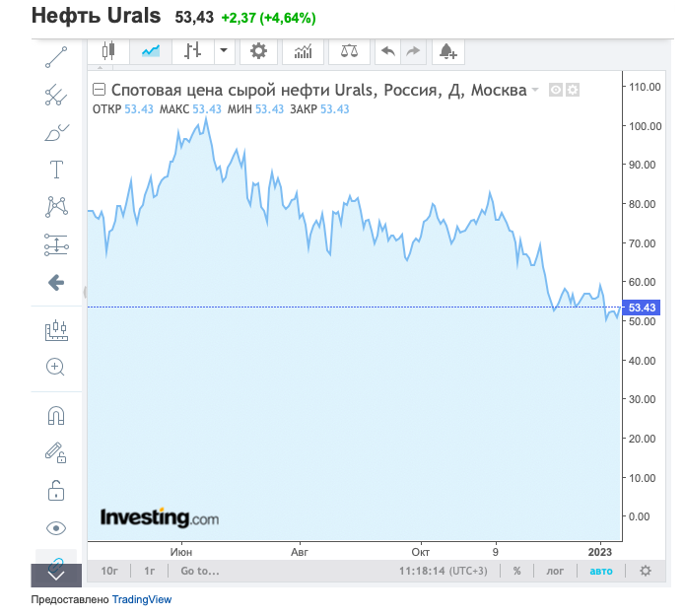Select the trend line drawing tool
684x616 pixels.
click(56, 57)
